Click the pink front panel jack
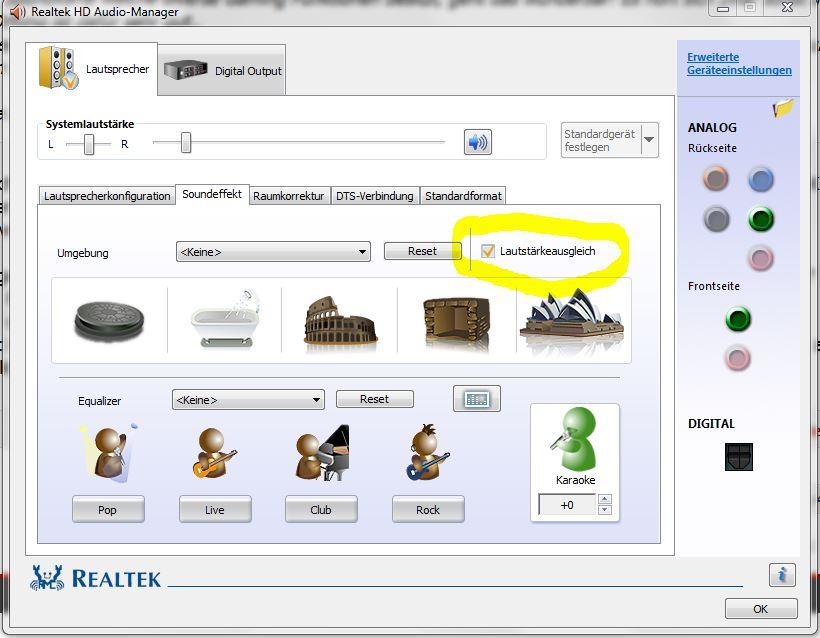 [x=737, y=358]
